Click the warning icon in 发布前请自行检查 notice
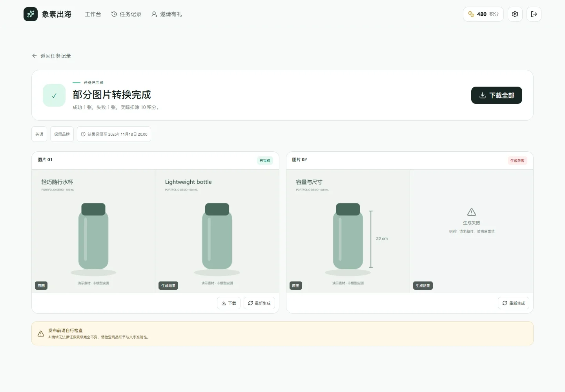Image resolution: width=565 pixels, height=392 pixels. [41, 334]
